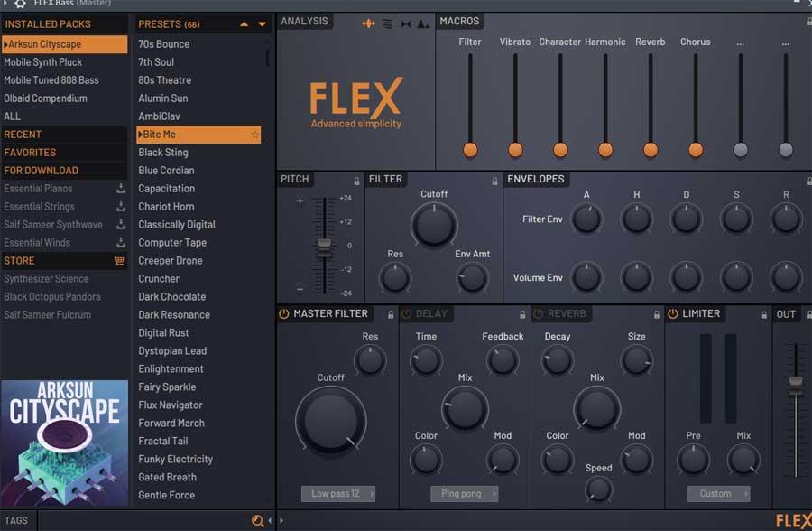Open the Store cart icon
The width and height of the screenshot is (812, 531).
pos(119,260)
